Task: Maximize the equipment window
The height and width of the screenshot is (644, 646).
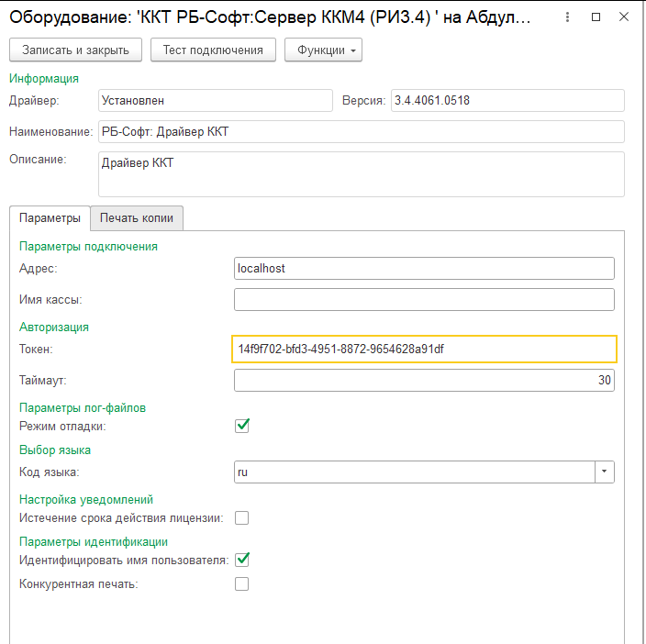Action: [x=596, y=17]
